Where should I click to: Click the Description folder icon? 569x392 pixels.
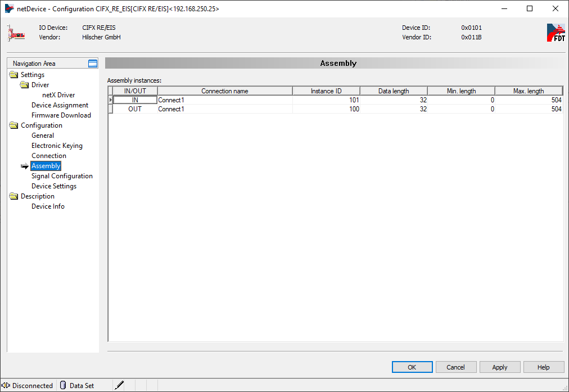[x=14, y=196]
